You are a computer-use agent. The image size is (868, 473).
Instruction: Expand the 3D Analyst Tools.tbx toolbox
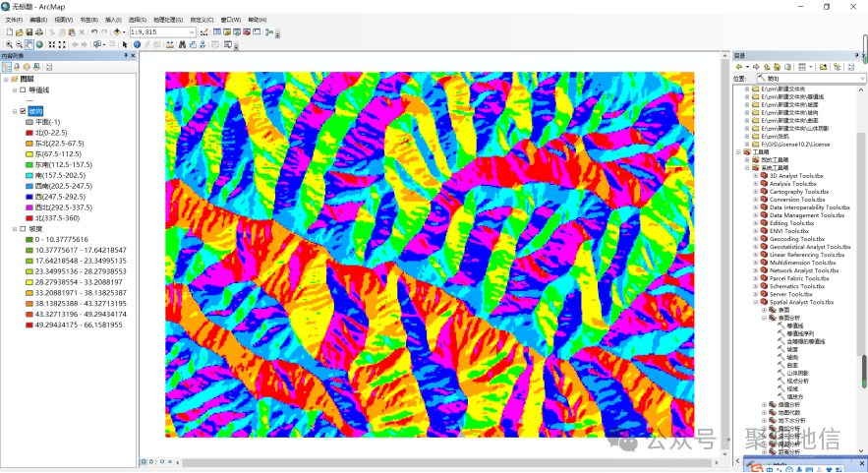point(755,176)
